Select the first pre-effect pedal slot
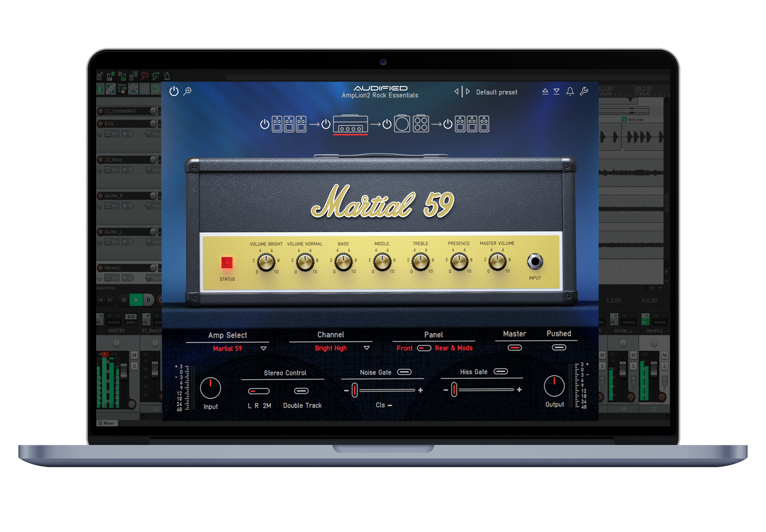The height and width of the screenshot is (532, 766). pyautogui.click(x=277, y=124)
